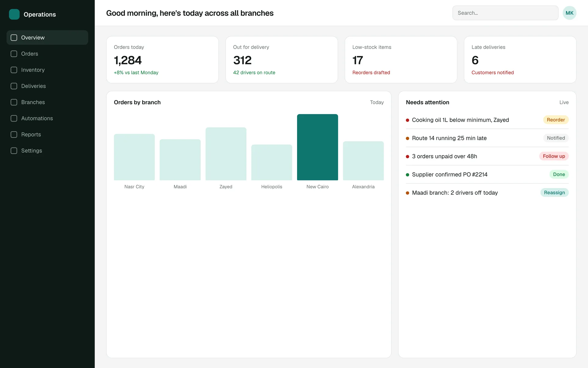Click the 'Today' label on Orders by branch
588x368 pixels.
377,102
